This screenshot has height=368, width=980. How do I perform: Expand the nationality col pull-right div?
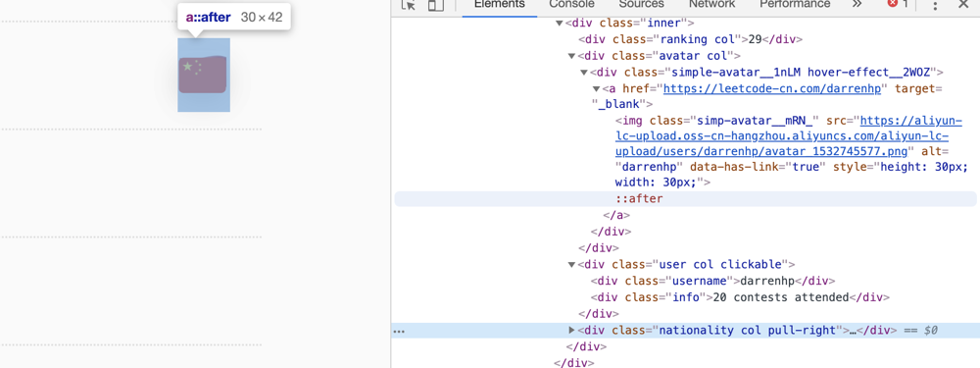tap(571, 330)
